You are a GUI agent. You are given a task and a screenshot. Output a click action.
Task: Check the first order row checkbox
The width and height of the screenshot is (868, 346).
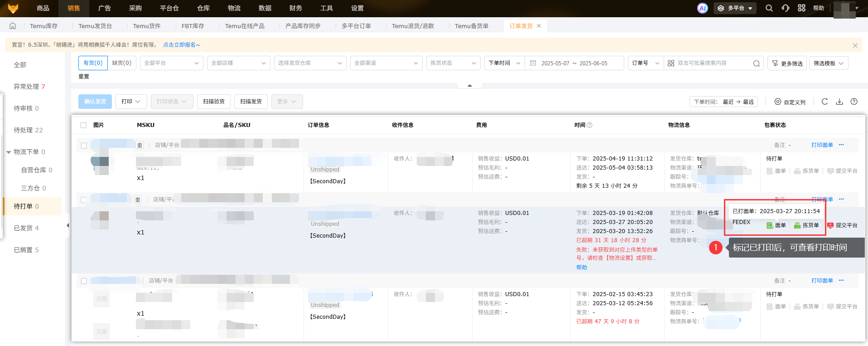[x=84, y=146]
